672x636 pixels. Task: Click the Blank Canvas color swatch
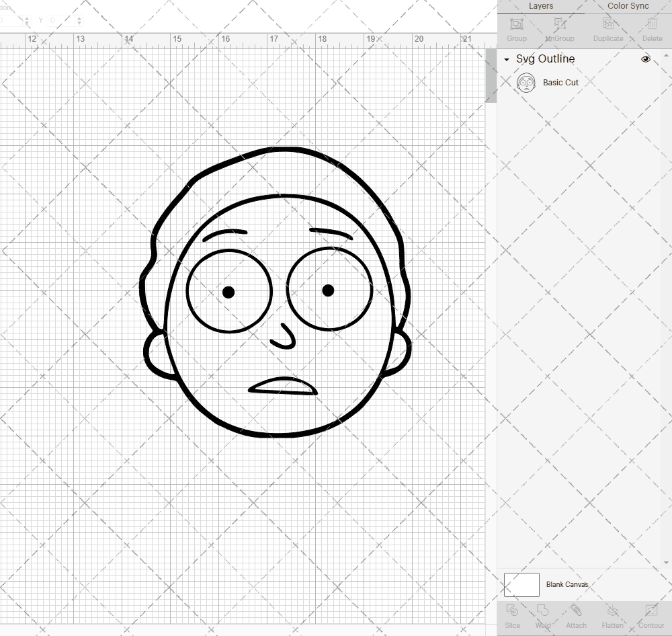pos(521,584)
